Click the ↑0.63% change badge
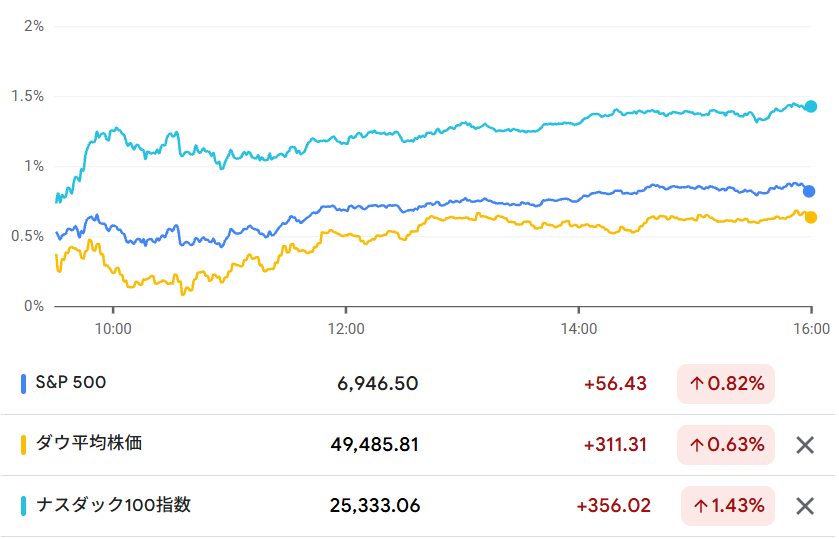 (x=726, y=444)
